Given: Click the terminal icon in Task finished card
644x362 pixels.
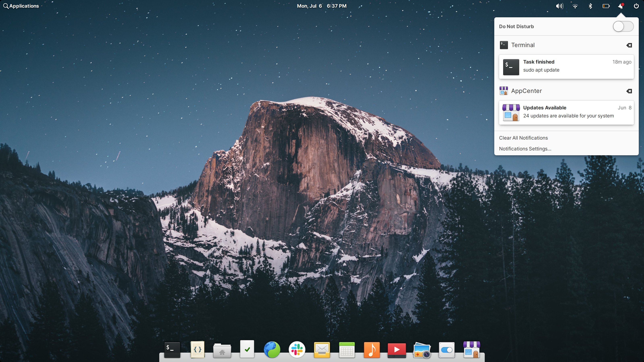Looking at the screenshot, I should tap(511, 67).
